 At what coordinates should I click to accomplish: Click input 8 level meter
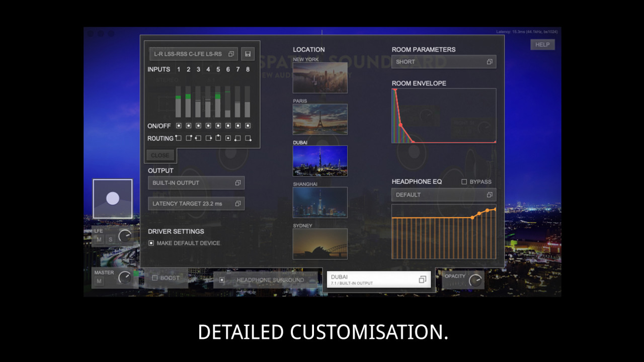pyautogui.click(x=248, y=102)
